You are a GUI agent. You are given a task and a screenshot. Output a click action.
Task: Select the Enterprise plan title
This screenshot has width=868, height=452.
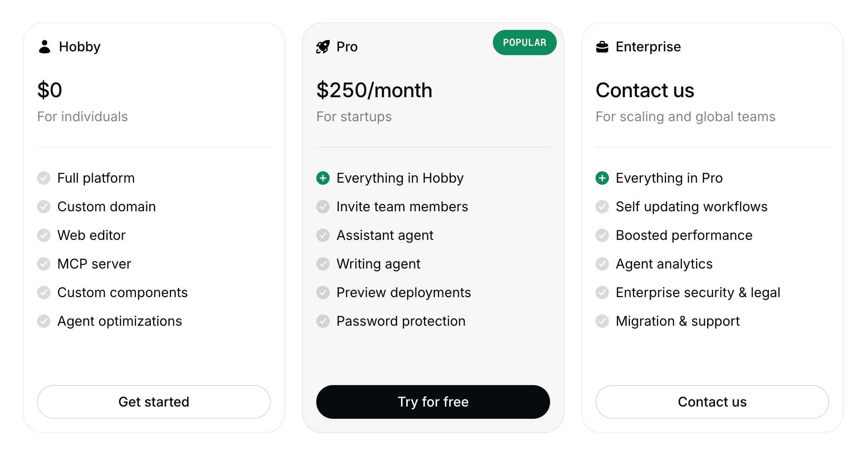(x=648, y=47)
